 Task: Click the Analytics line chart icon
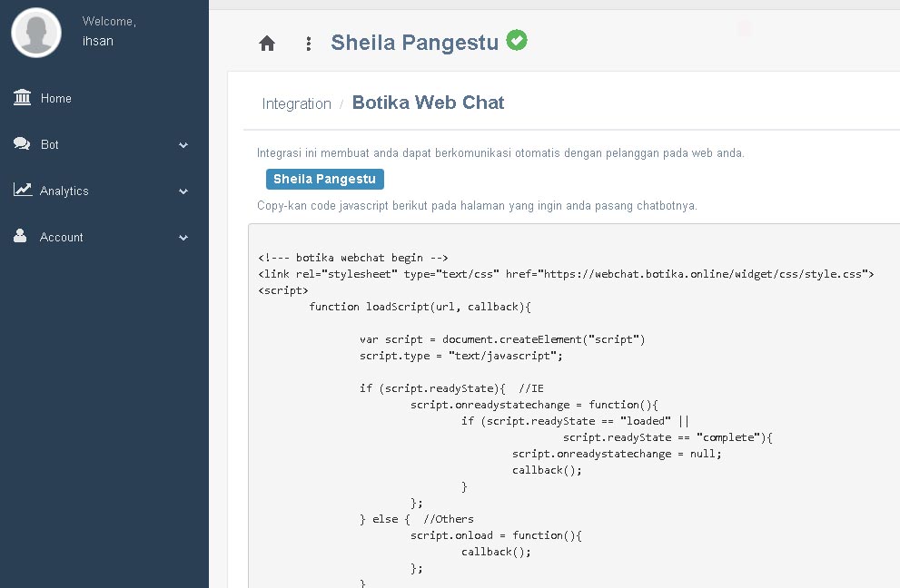22,190
